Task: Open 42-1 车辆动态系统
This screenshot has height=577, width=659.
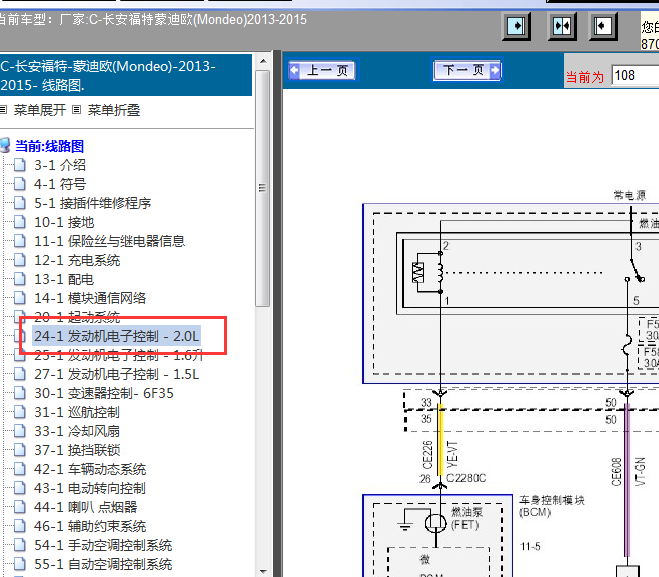Action: pos(90,469)
